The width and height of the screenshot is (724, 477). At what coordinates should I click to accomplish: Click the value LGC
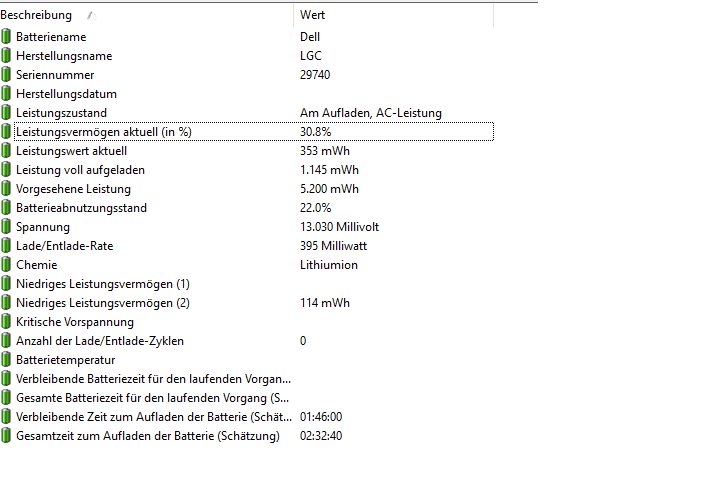[311, 56]
